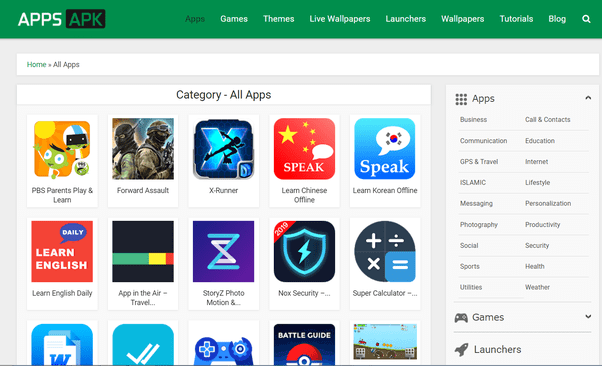
Task: Open the Lifestyle category link
Action: (x=538, y=182)
